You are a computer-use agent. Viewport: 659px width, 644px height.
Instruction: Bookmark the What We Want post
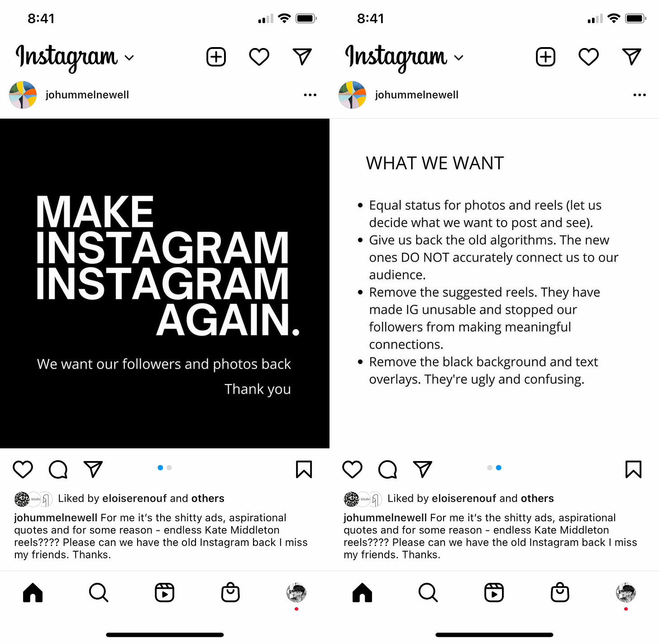(633, 469)
